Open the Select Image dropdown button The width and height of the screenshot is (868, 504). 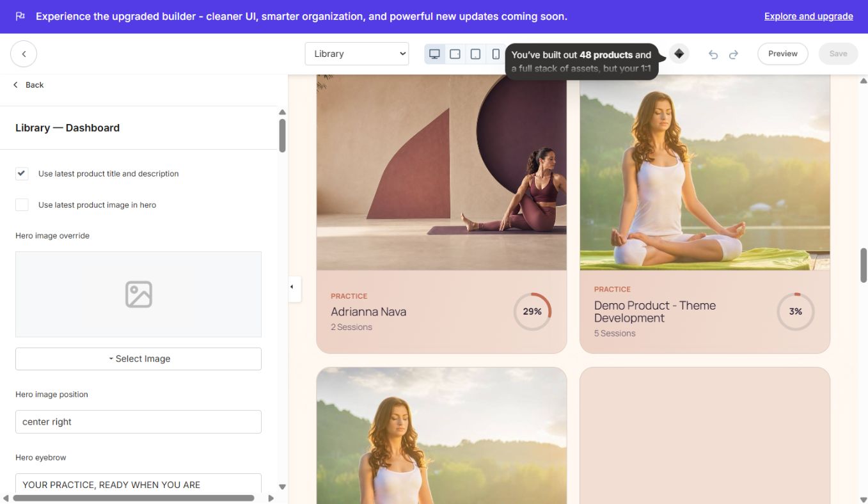coord(138,359)
